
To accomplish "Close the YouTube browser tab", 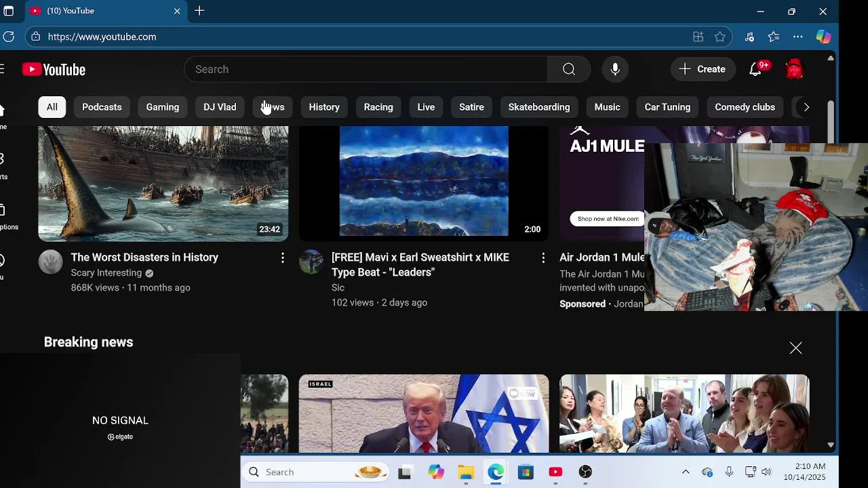I will point(177,11).
